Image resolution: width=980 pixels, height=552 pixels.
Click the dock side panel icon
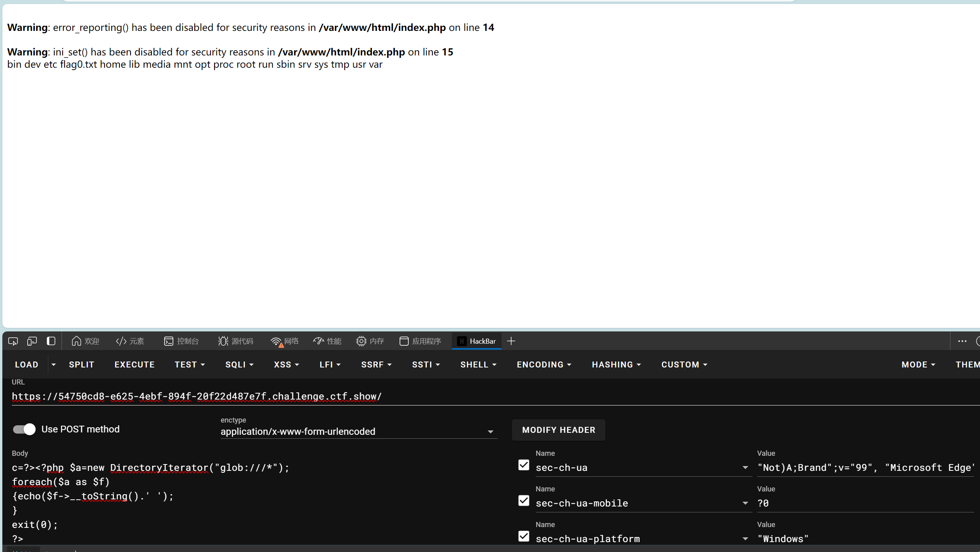pyautogui.click(x=51, y=341)
